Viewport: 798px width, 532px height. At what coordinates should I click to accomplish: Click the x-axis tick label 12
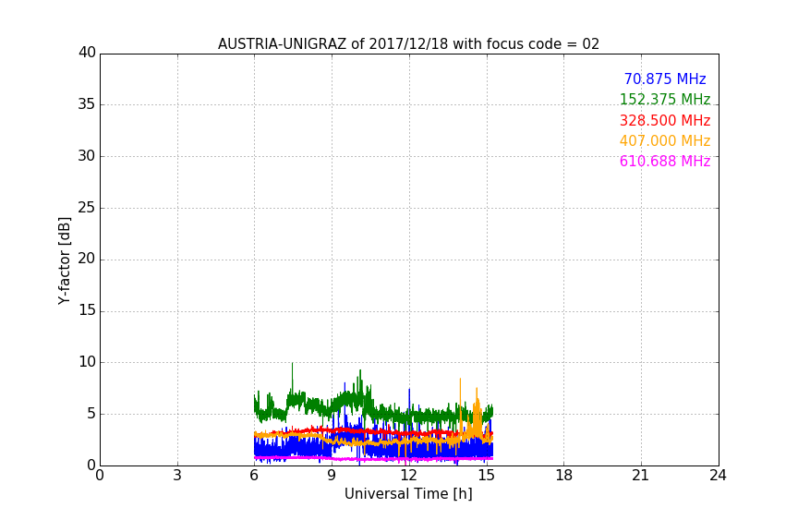click(408, 475)
